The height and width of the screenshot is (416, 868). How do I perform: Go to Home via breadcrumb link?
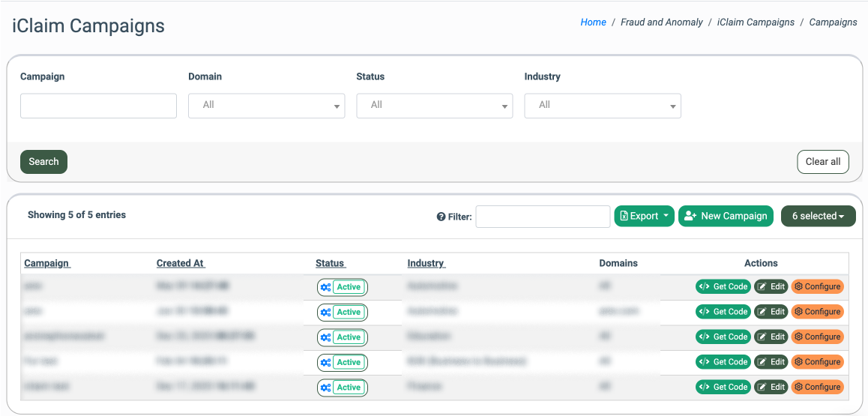tap(593, 22)
